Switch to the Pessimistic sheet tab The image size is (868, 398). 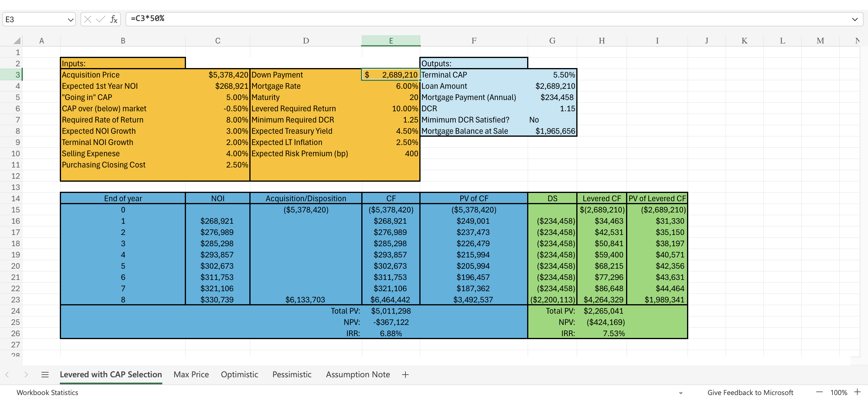point(291,374)
